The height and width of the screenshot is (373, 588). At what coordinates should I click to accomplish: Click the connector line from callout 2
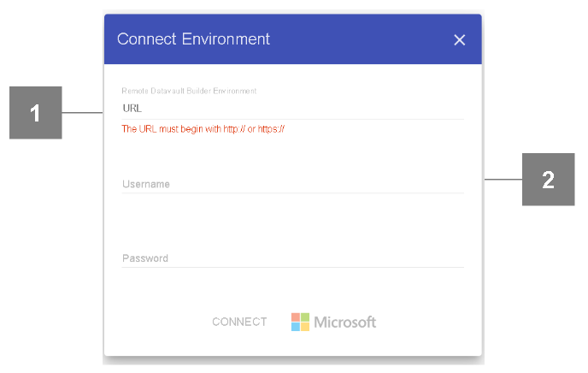[503, 180]
